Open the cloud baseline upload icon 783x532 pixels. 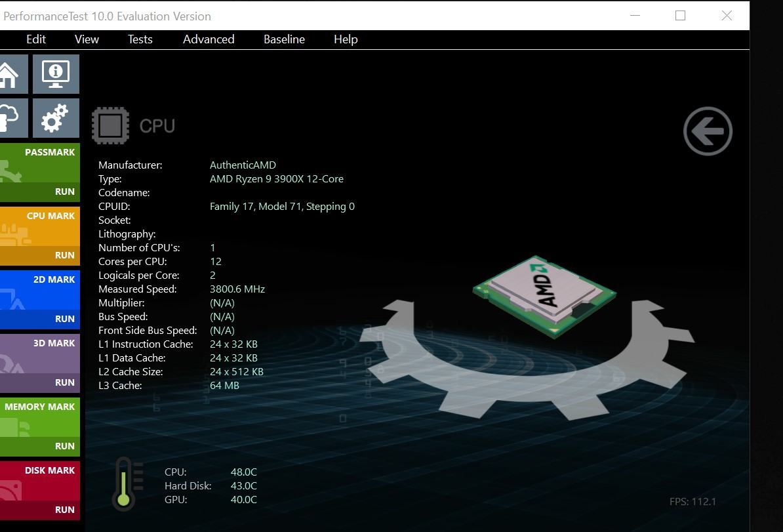point(14,118)
